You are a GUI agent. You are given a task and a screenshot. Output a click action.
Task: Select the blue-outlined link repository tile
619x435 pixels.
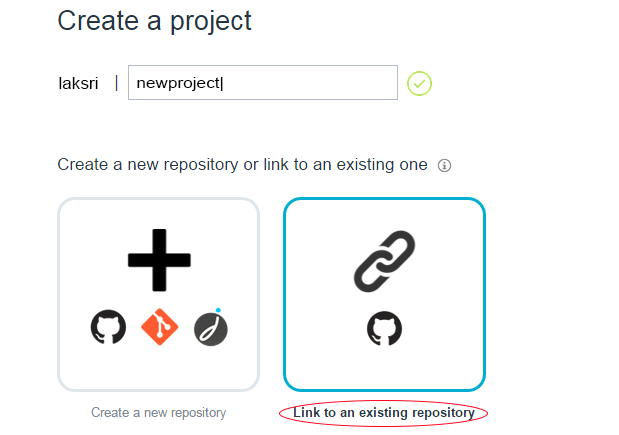(385, 294)
